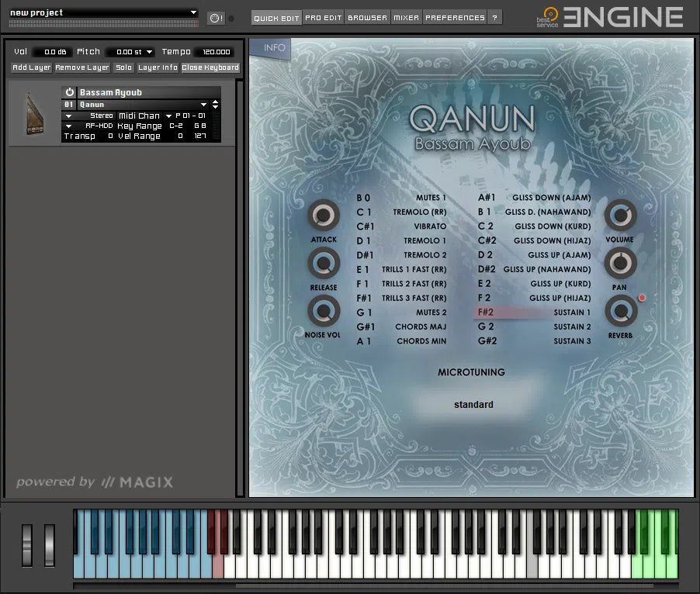
Task: Click the pitch bend wheel slider
Action: point(27,545)
